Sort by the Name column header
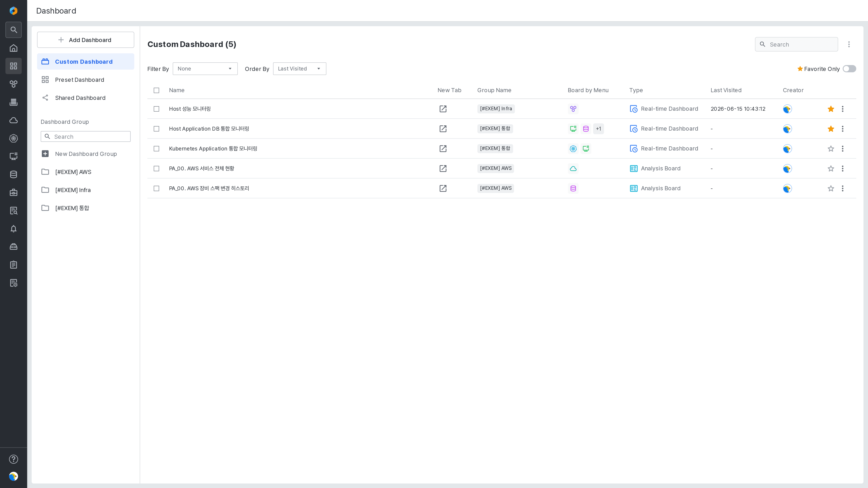The image size is (868, 488). (x=177, y=90)
